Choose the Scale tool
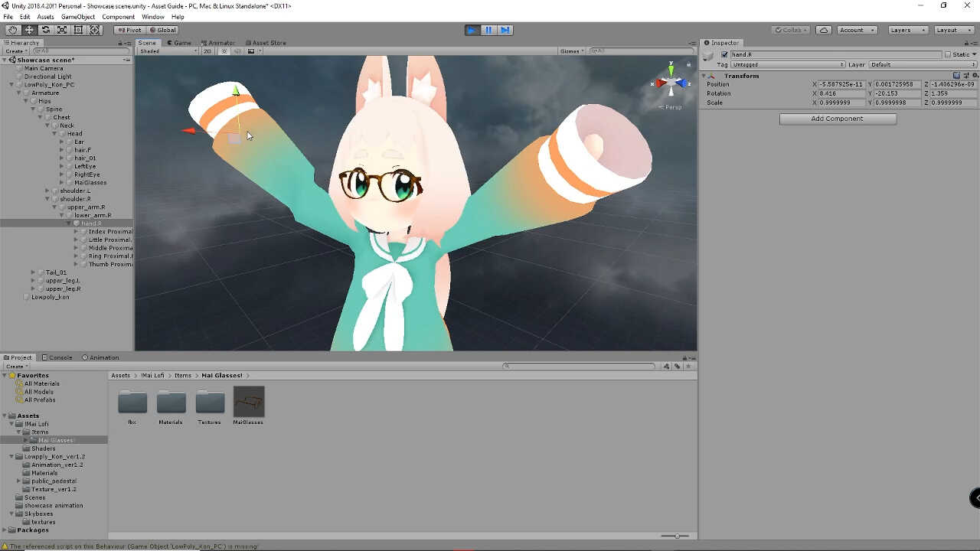Viewport: 980px width, 551px height. point(62,30)
